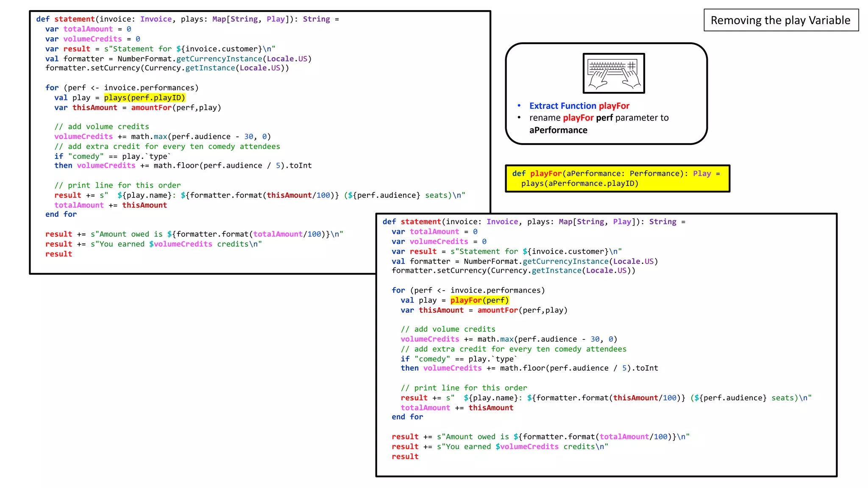Click 'for (perf <- invoice.performances)' on right
The width and height of the screenshot is (868, 488).
pos(468,291)
